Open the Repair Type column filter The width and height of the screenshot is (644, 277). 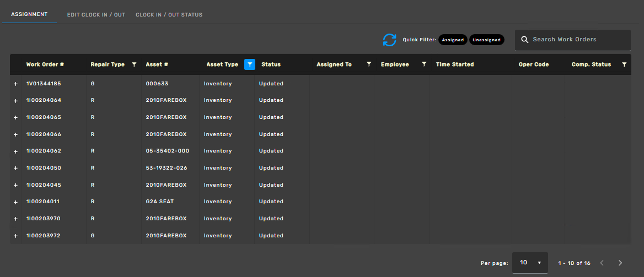[x=134, y=64]
